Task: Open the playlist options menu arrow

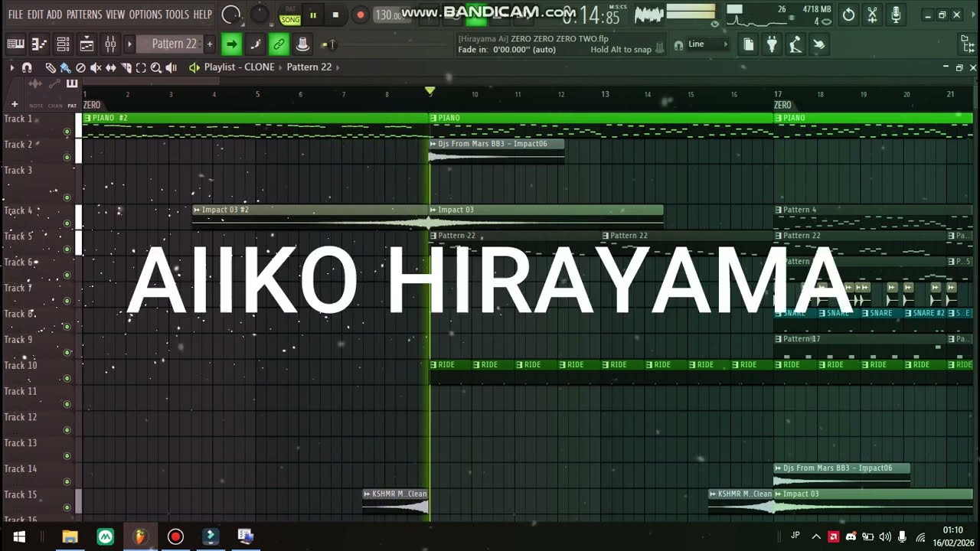Action: (x=12, y=67)
